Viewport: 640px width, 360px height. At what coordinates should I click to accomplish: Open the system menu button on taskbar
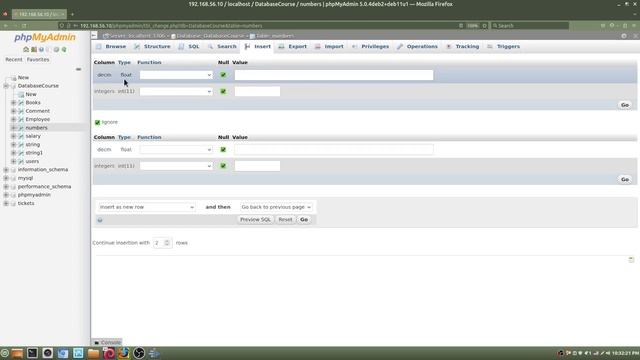click(4, 353)
